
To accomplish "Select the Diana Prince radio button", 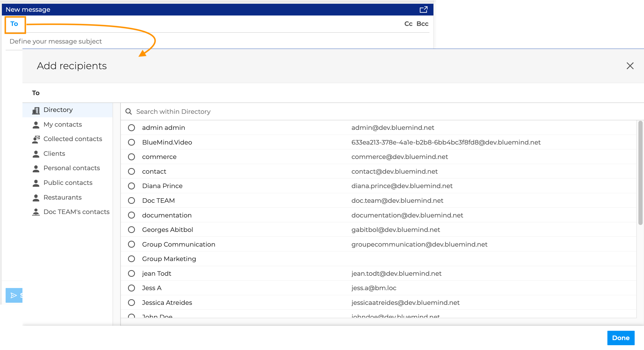I will tap(131, 186).
